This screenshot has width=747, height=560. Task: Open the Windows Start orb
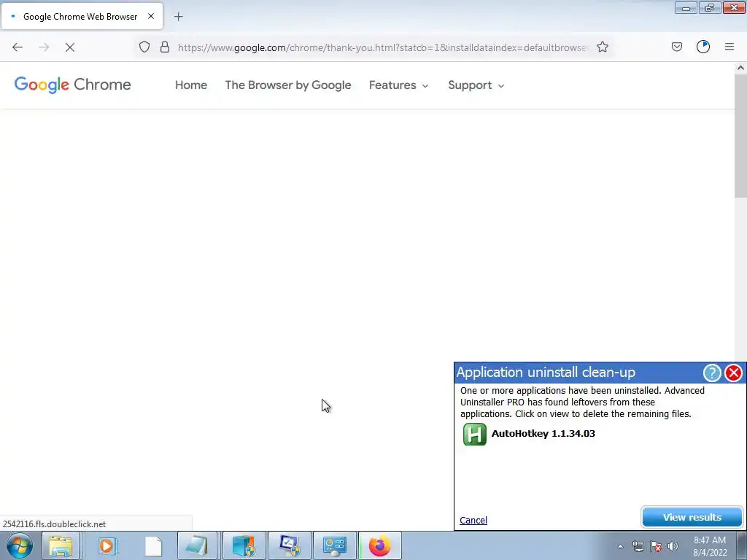tap(20, 545)
